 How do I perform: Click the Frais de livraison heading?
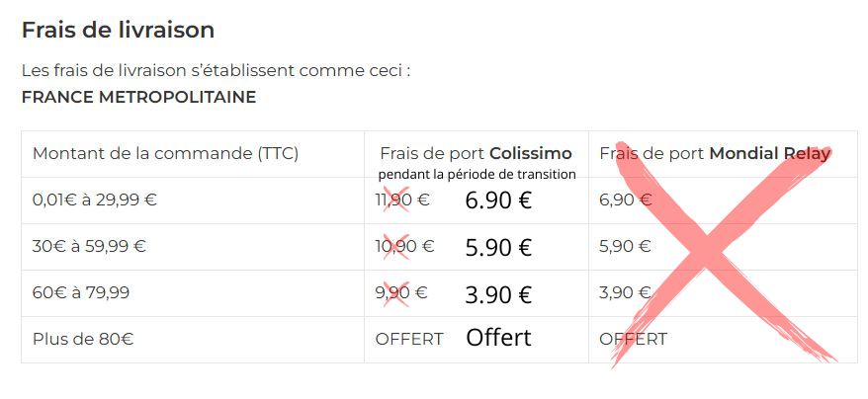pos(118,30)
